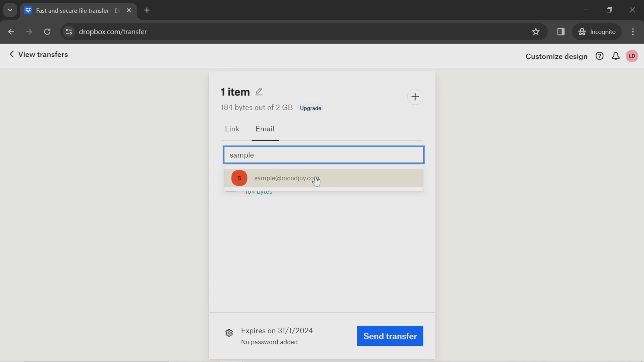Open Customize design
This screenshot has width=644, height=362.
[556, 56]
